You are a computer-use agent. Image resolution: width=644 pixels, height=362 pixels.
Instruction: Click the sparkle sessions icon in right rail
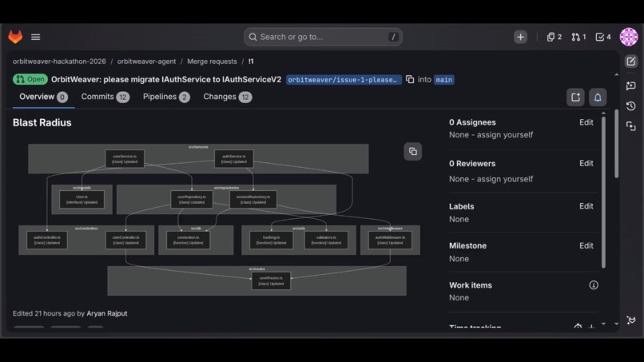click(x=631, y=126)
